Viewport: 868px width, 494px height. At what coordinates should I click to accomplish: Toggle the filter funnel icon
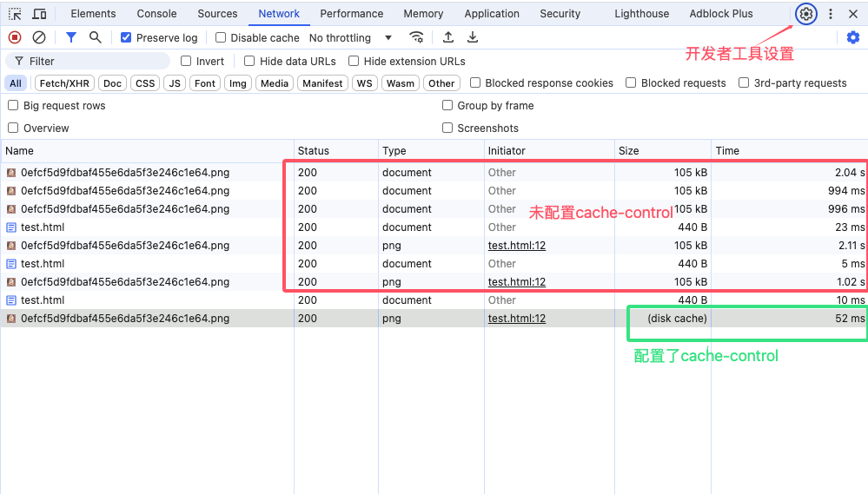71,37
